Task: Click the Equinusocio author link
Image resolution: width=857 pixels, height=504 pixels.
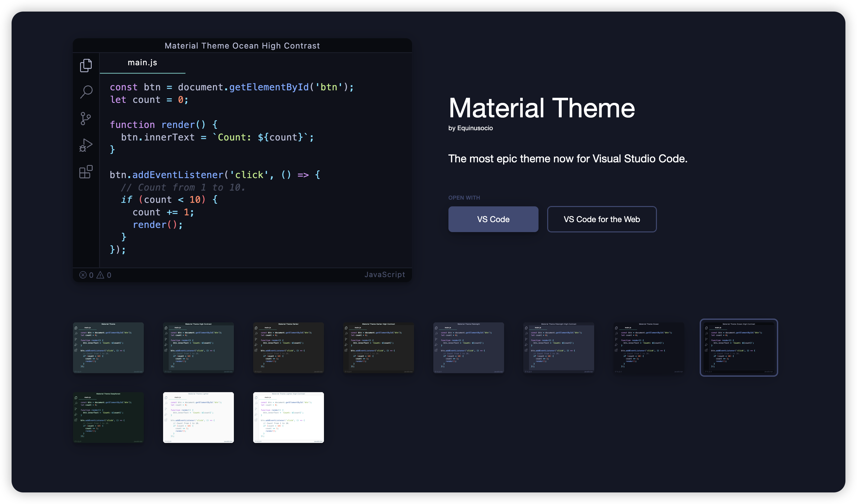Action: coord(475,128)
